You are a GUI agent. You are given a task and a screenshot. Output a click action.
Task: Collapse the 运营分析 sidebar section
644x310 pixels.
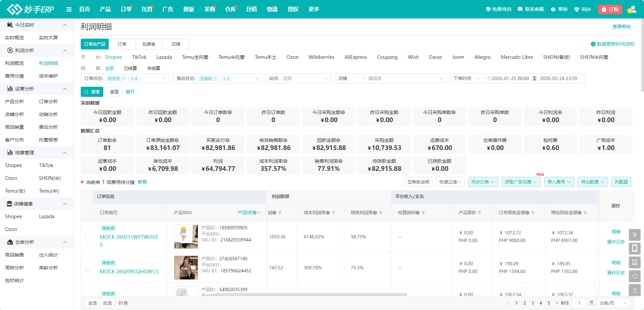coord(65,89)
